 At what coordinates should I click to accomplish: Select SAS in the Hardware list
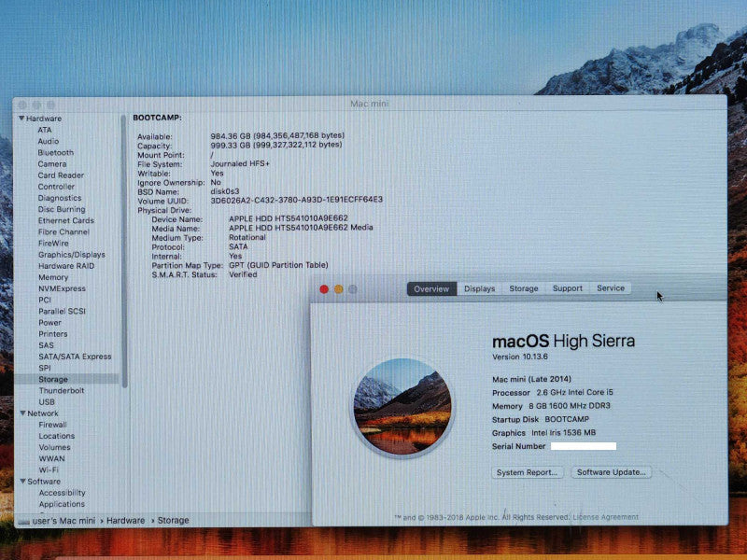[x=46, y=345]
